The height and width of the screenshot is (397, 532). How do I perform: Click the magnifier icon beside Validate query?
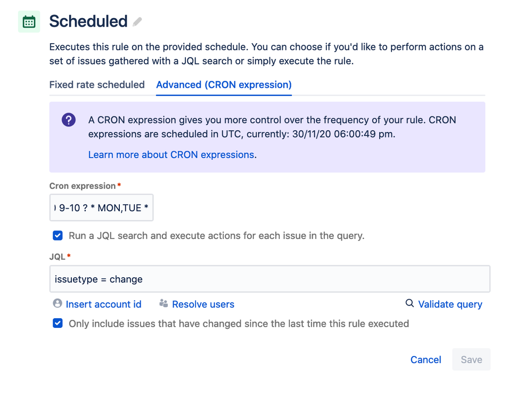tap(409, 303)
